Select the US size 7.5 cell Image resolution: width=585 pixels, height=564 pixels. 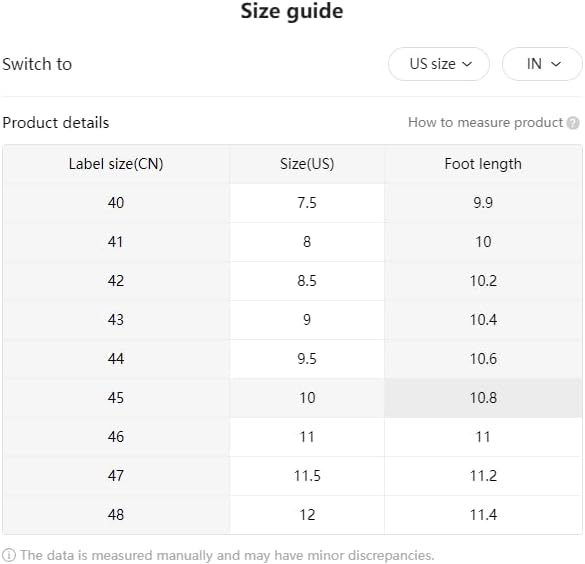(307, 203)
